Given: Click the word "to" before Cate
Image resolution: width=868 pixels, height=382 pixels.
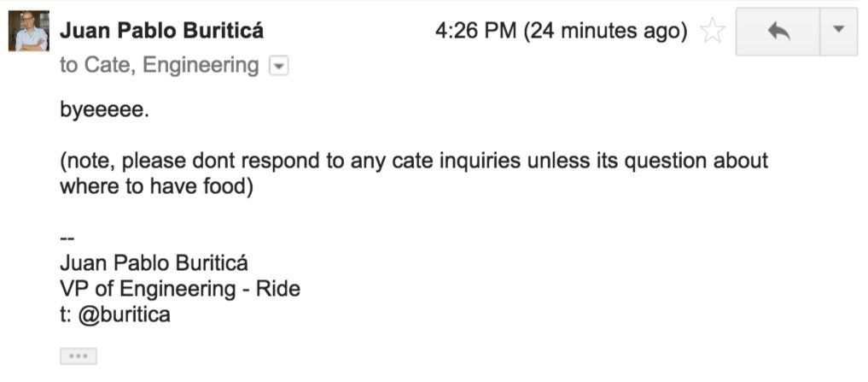Looking at the screenshot, I should (x=68, y=65).
